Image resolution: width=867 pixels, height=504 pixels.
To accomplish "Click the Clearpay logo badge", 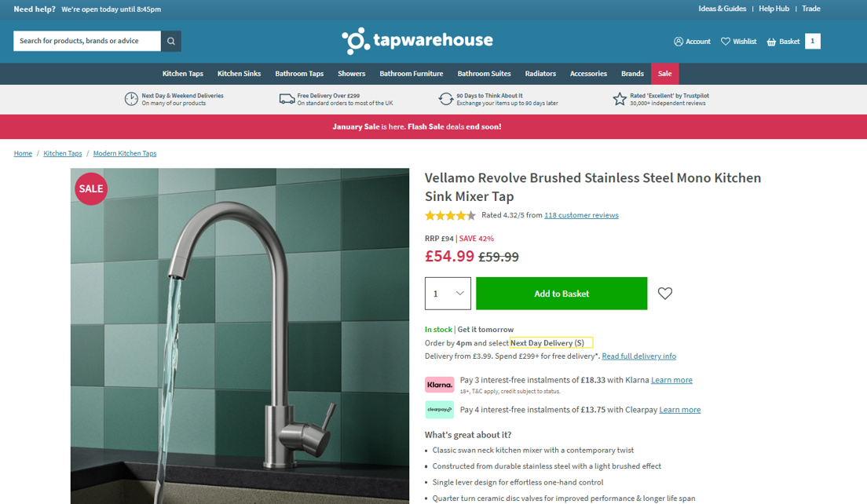I will click(x=440, y=410).
